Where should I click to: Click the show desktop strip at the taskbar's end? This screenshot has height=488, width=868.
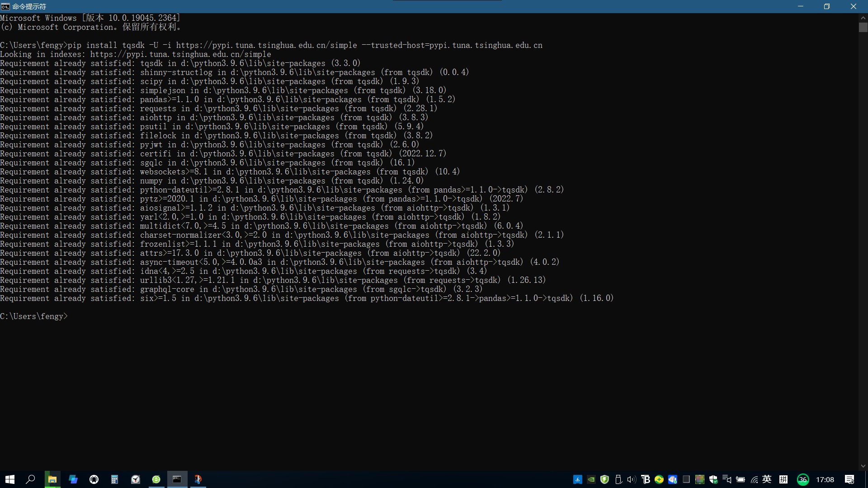coord(866,479)
